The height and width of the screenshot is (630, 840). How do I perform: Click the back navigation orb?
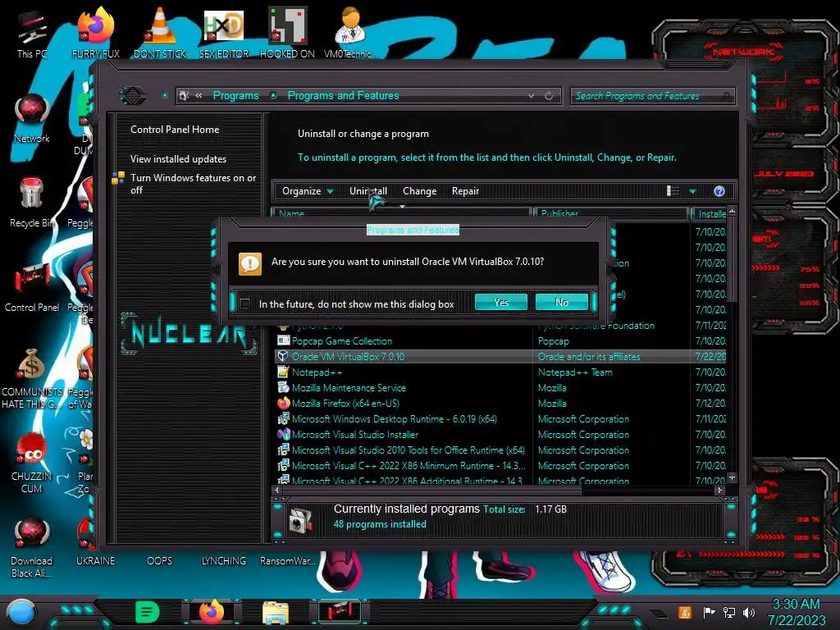pos(132,96)
